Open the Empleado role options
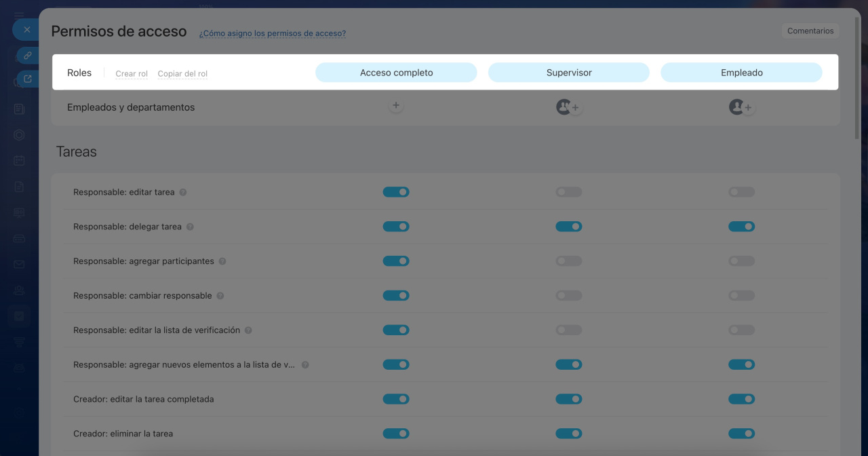 click(x=741, y=73)
